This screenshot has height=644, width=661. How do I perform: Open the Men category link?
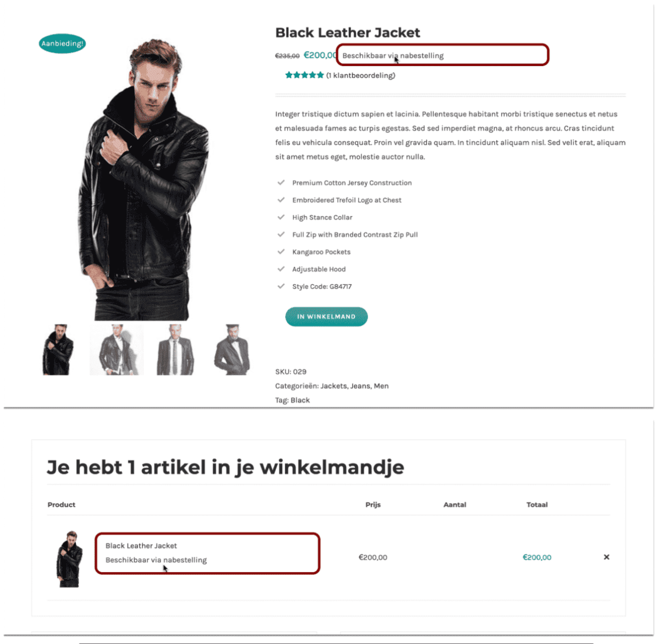(x=381, y=386)
